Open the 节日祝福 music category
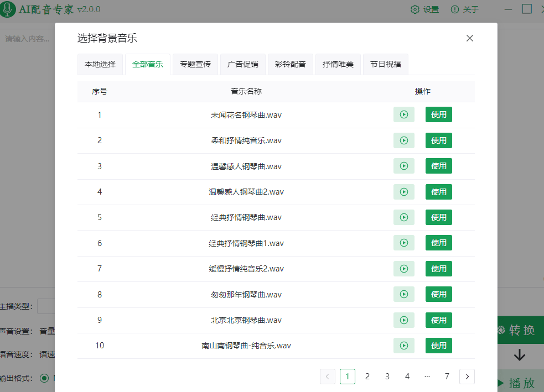The height and width of the screenshot is (392, 544). 385,64
